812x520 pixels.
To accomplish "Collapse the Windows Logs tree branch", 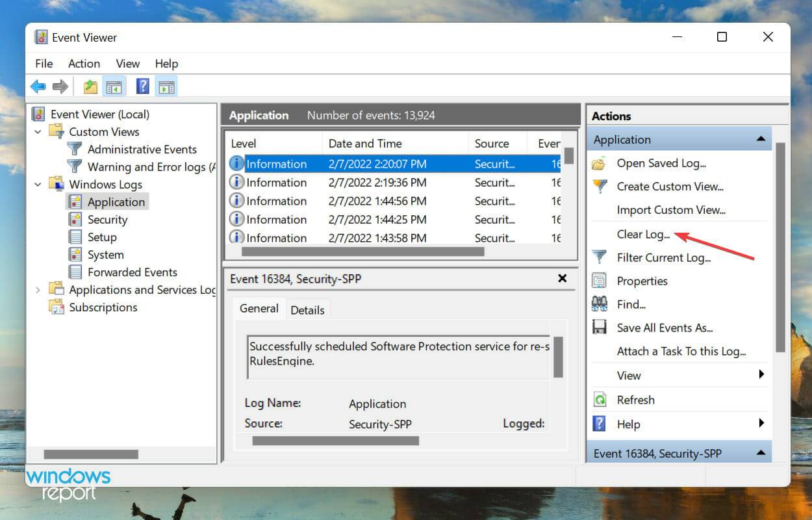I will 38,184.
